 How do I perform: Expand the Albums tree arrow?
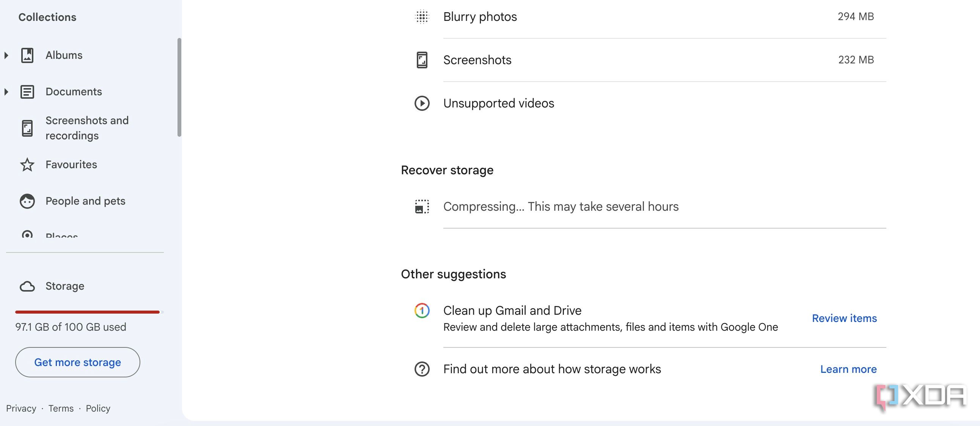[x=6, y=55]
